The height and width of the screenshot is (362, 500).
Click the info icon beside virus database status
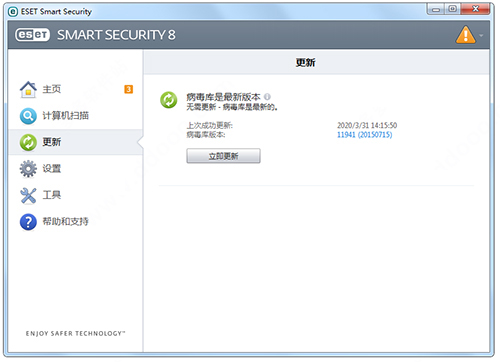(267, 97)
